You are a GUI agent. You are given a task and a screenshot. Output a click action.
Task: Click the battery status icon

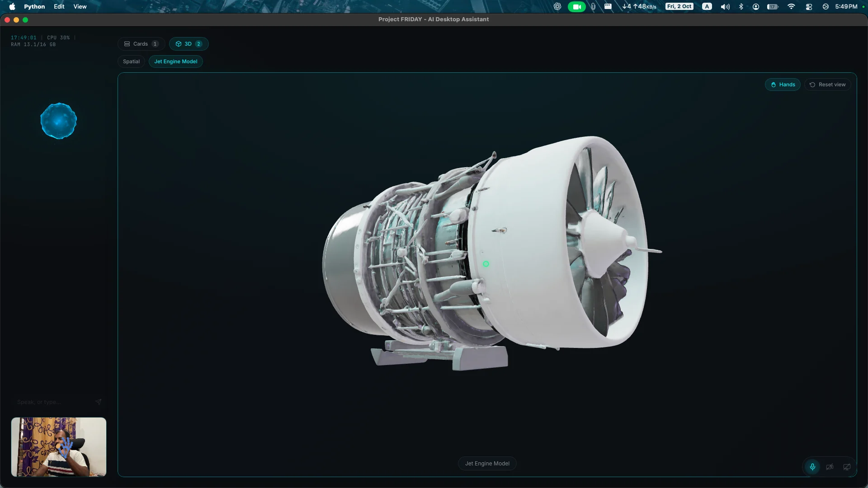pos(773,6)
